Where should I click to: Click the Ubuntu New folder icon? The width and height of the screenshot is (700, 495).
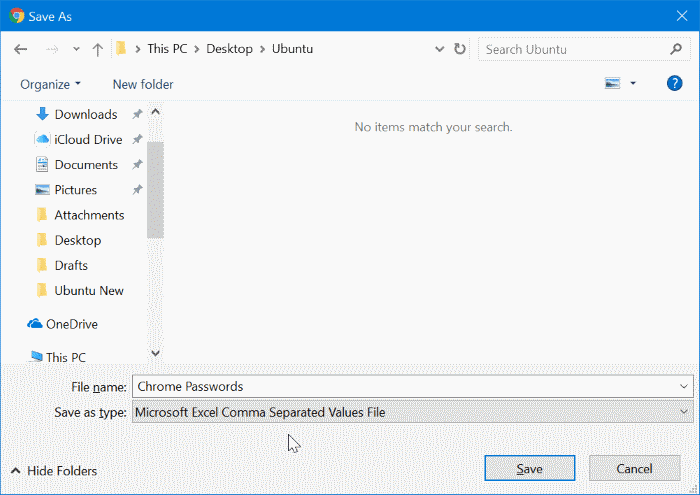tap(42, 290)
